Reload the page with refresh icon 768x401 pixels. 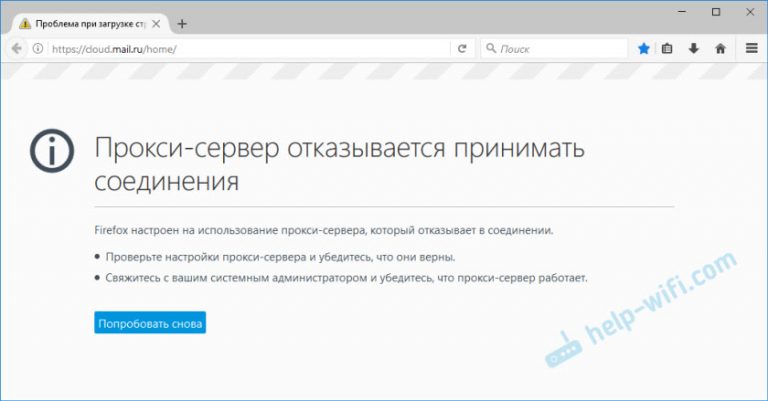[x=462, y=48]
